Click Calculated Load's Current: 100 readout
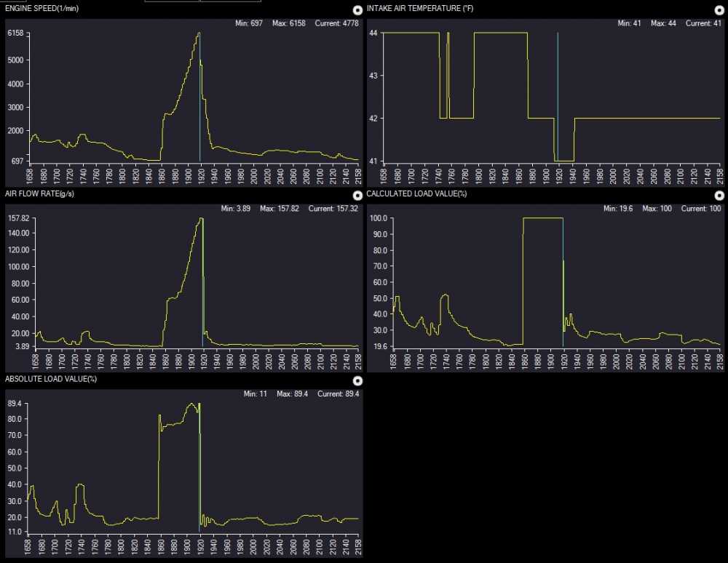The height and width of the screenshot is (563, 728). [702, 209]
